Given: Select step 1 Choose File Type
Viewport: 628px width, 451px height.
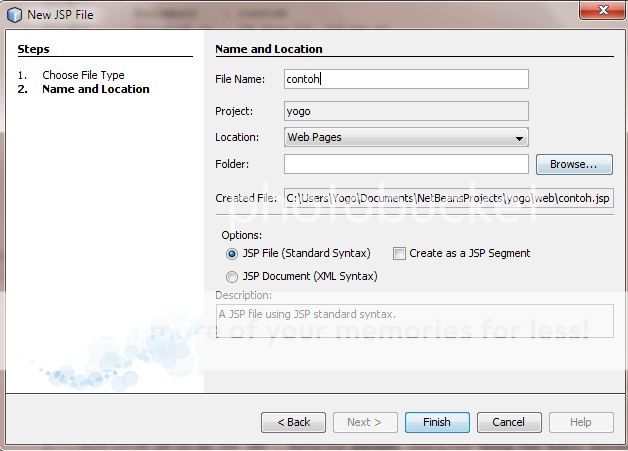Looking at the screenshot, I should point(83,75).
